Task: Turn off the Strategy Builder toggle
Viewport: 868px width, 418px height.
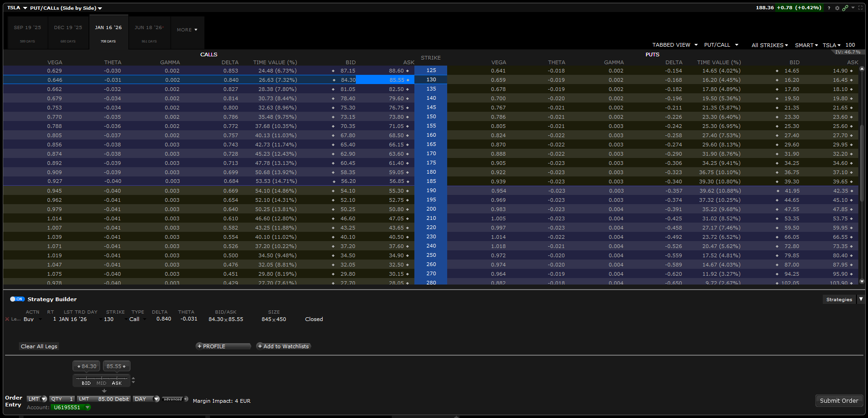Action: 17,299
